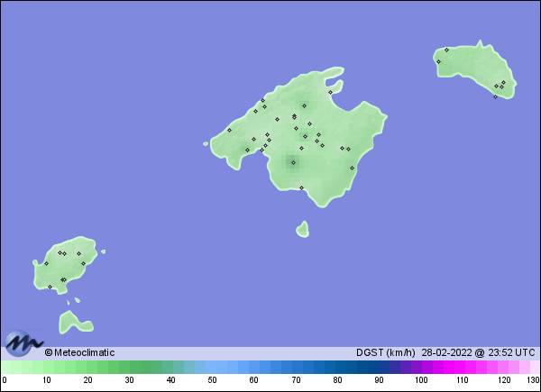
Task: Click the scale value 130
Action: (x=534, y=380)
